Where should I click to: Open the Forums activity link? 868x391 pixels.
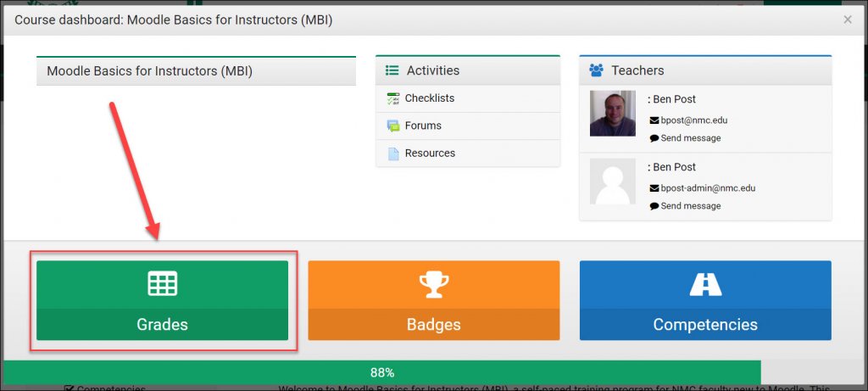423,126
